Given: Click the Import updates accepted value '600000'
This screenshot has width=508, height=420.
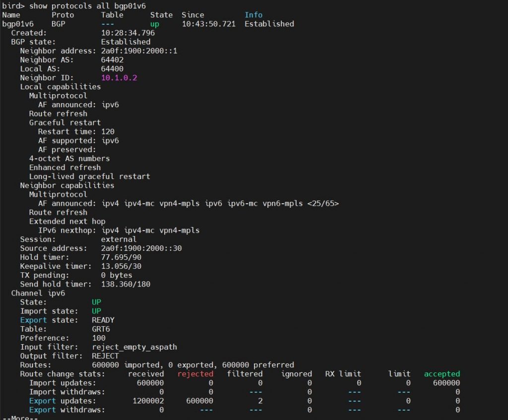Looking at the screenshot, I should click(x=446, y=383).
